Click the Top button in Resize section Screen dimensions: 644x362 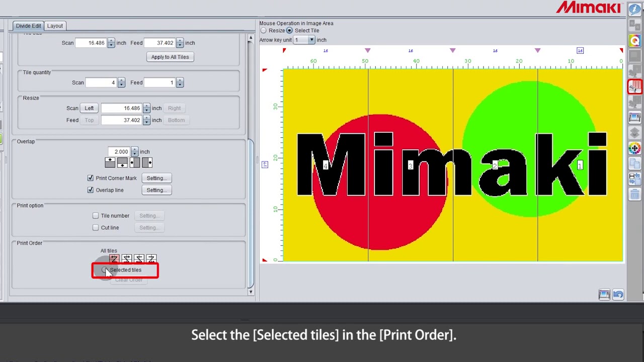89,120
